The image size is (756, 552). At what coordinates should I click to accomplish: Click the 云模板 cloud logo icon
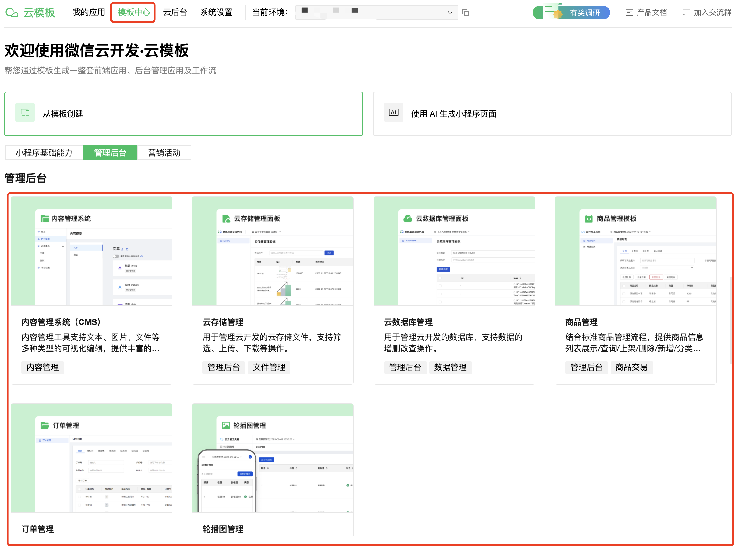click(x=12, y=13)
